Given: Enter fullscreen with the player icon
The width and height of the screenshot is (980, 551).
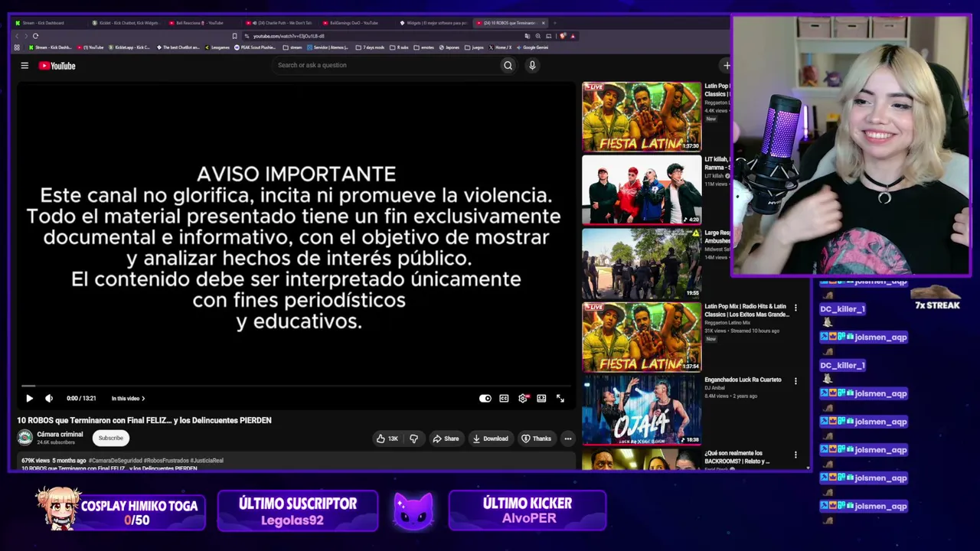Looking at the screenshot, I should (560, 398).
